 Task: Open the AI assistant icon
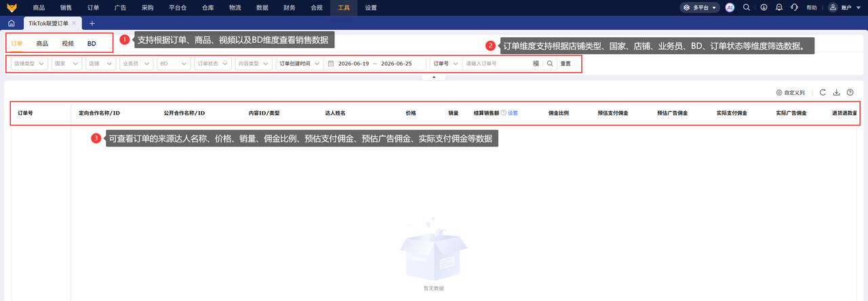730,7
